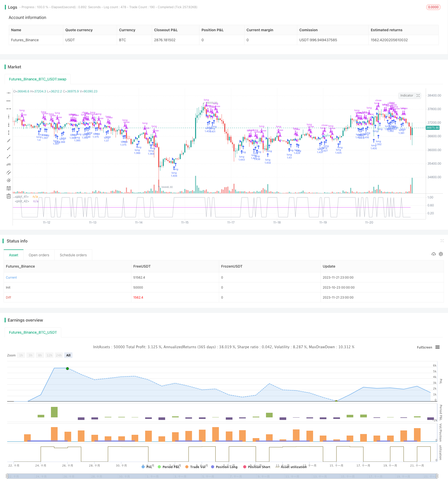Select the diagonal ray line drawing tool

pyautogui.click(x=9, y=149)
